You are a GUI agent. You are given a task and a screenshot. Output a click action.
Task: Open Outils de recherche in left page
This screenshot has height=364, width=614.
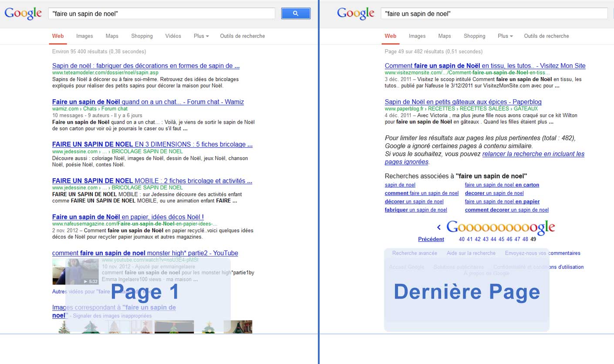tap(243, 36)
